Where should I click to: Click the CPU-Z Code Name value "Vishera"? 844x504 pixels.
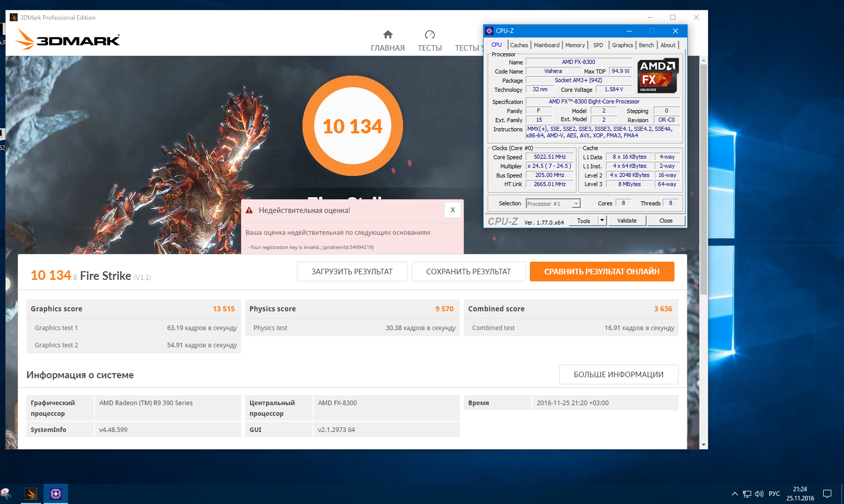coord(553,71)
